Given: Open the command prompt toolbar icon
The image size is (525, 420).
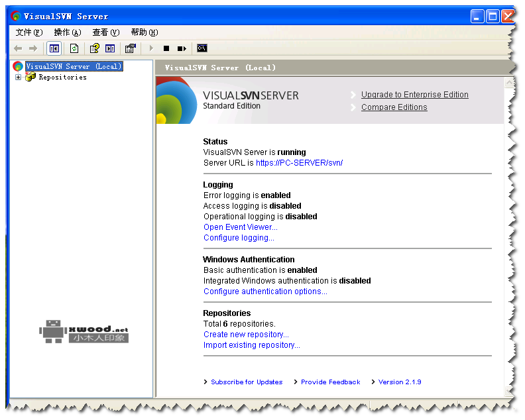Looking at the screenshot, I should [x=202, y=48].
